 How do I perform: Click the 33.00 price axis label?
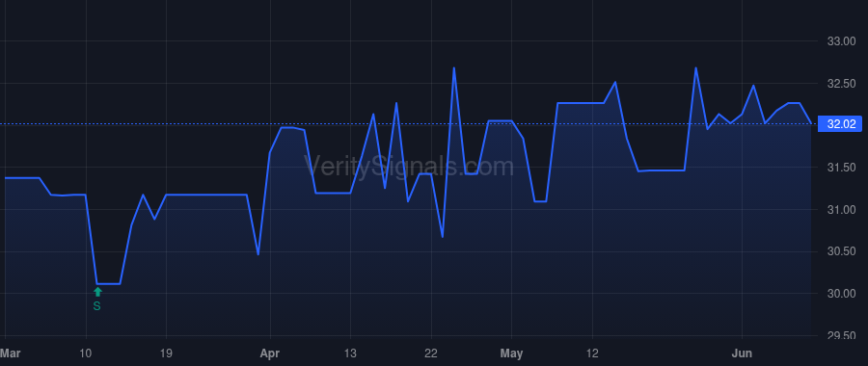click(841, 41)
